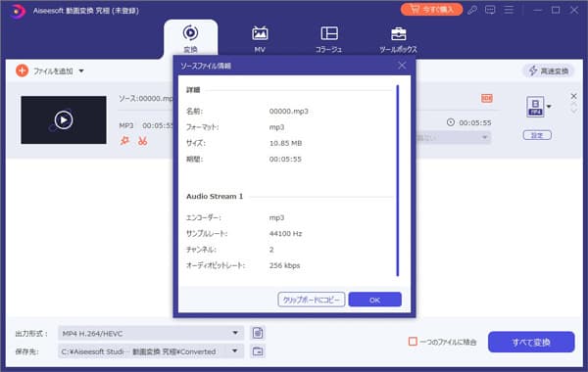Open the ツールボックス tab
588x372 pixels.
398,39
